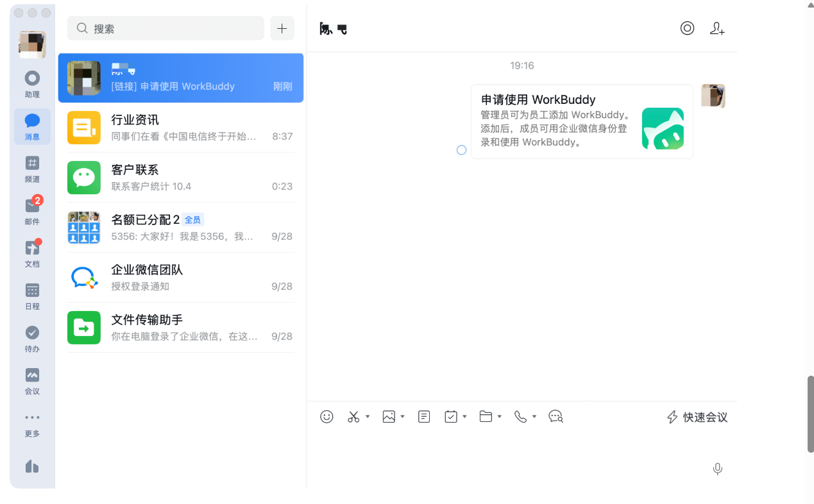Click into the message input area

pyautogui.click(x=521, y=458)
